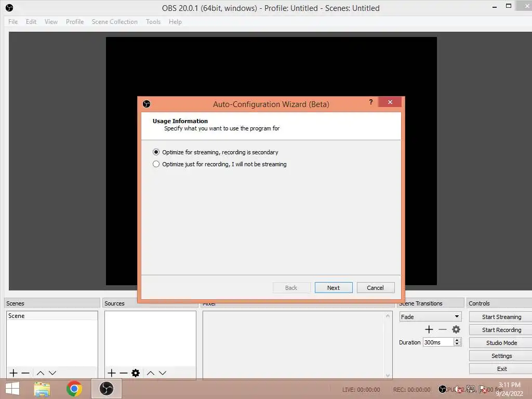This screenshot has height=399, width=532.
Task: Open the Help menu
Action: [175, 22]
